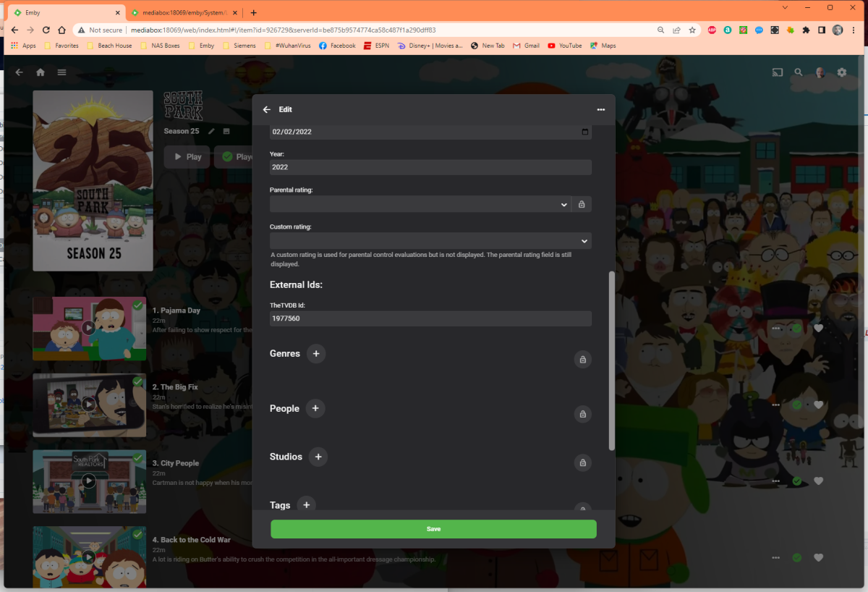
Task: Favorite episode 4 'Back to the Cold War'
Action: coord(818,557)
